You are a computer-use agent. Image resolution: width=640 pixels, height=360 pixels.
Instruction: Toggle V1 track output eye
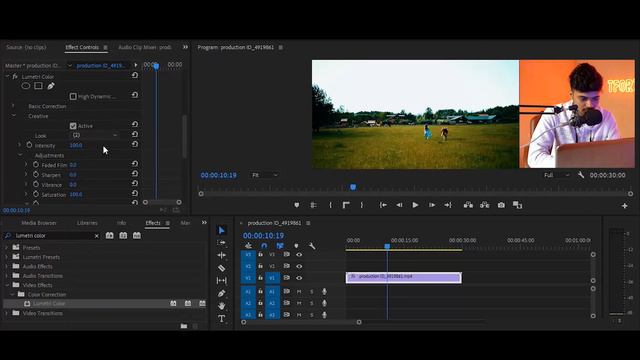point(299,278)
